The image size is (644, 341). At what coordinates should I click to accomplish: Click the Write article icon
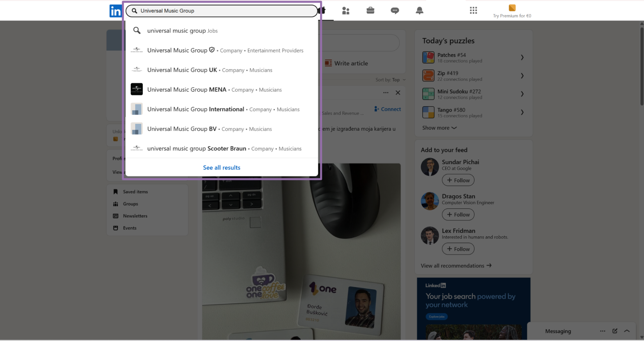(328, 63)
